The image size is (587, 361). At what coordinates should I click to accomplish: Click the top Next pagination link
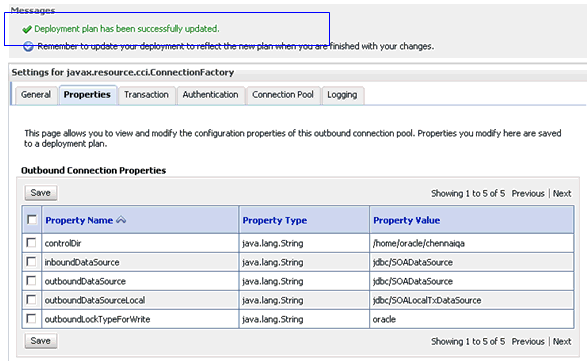562,194
